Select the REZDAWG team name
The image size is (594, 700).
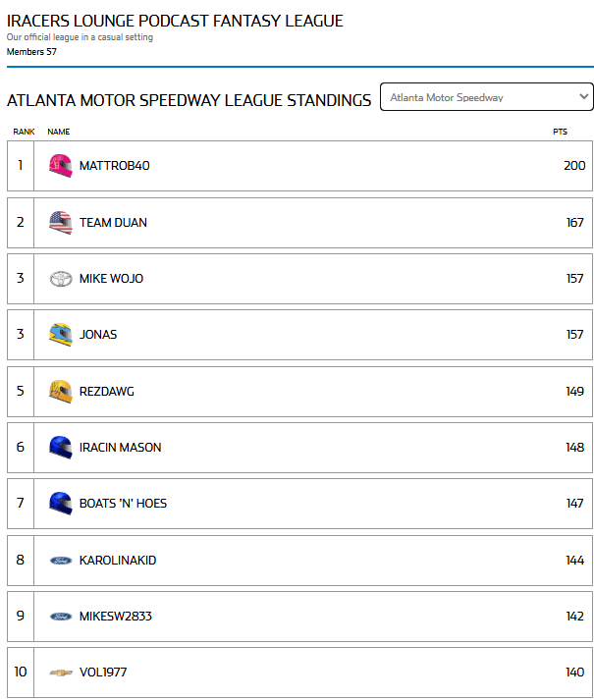coord(107,392)
